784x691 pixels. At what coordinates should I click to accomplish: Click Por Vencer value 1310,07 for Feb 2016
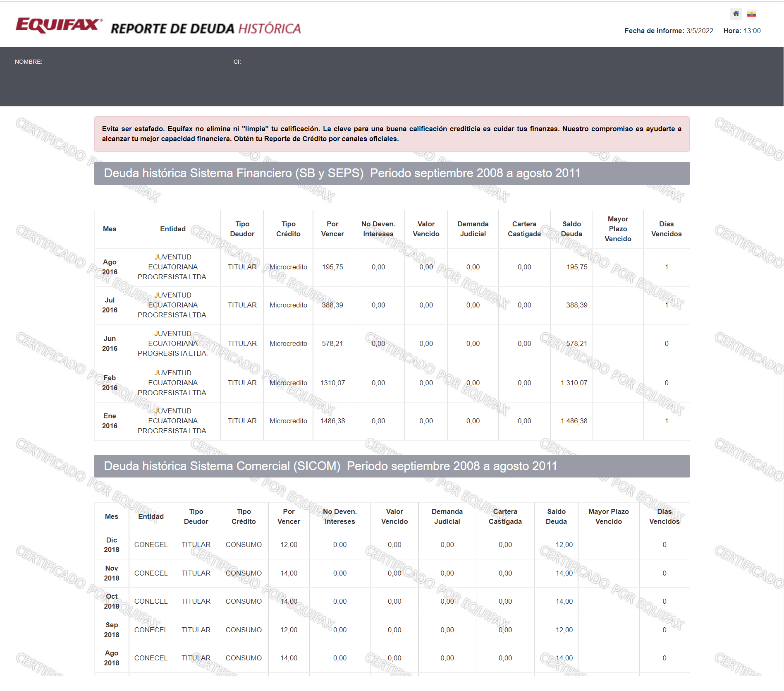[332, 383]
